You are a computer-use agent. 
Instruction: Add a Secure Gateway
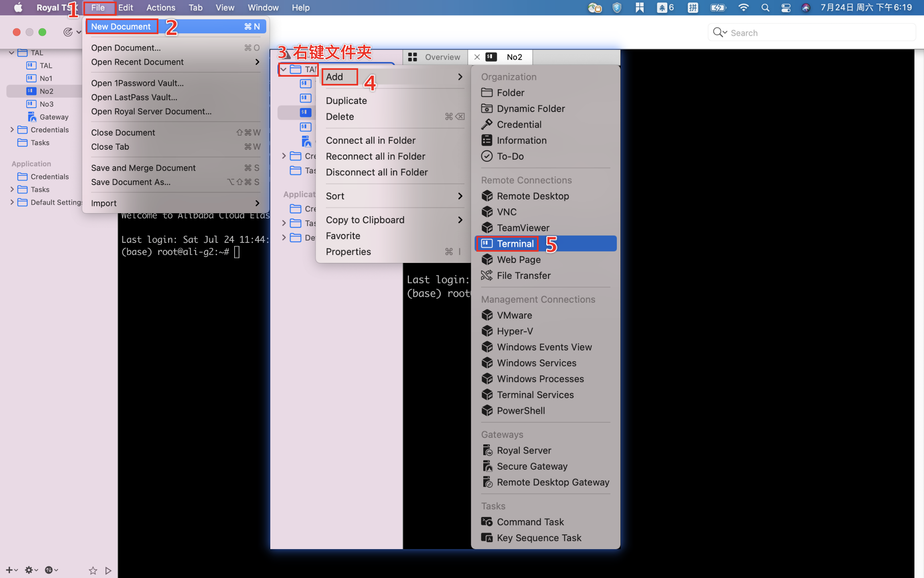(545, 466)
